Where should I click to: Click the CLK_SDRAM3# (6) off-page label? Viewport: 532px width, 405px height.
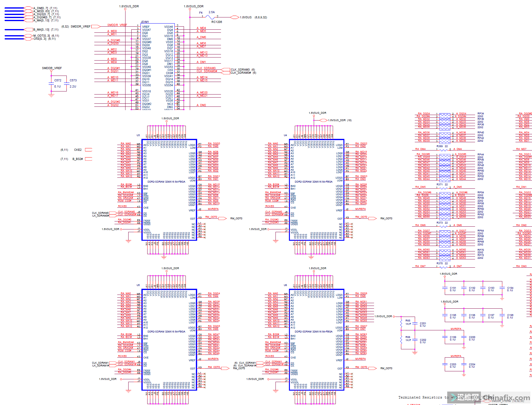(243, 73)
